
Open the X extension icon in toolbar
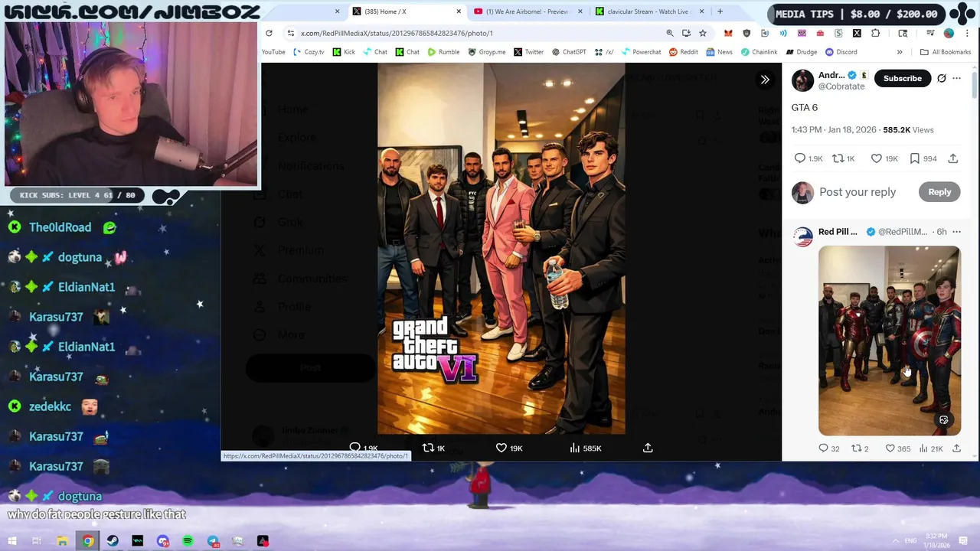(x=857, y=33)
